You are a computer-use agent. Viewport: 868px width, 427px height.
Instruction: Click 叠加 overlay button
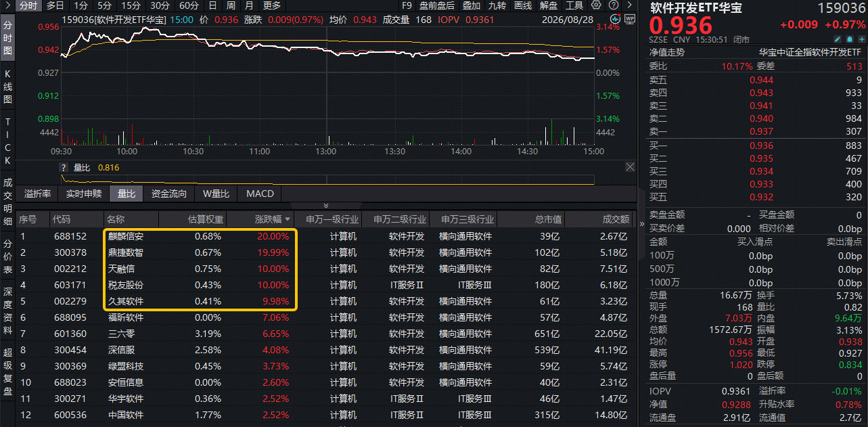pyautogui.click(x=472, y=5)
